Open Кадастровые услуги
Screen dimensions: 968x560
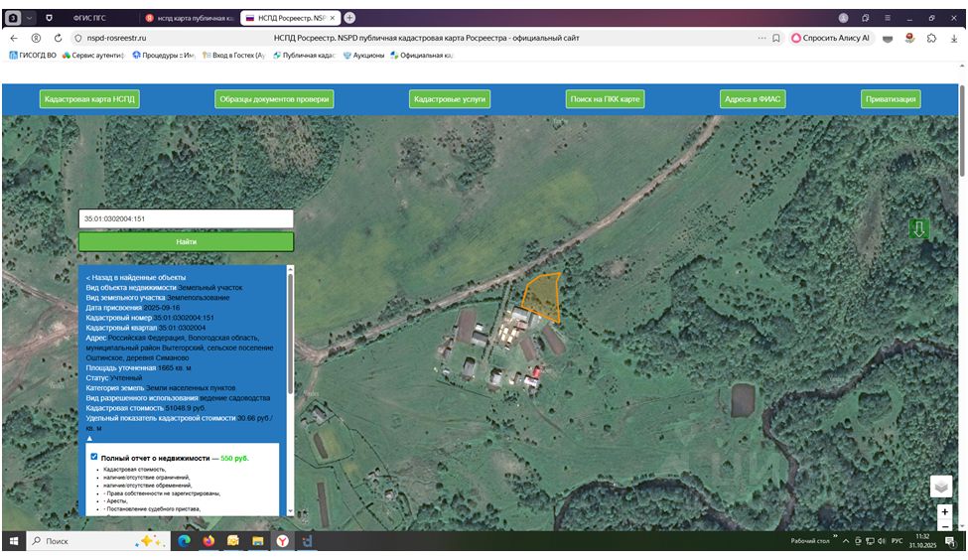pos(450,98)
